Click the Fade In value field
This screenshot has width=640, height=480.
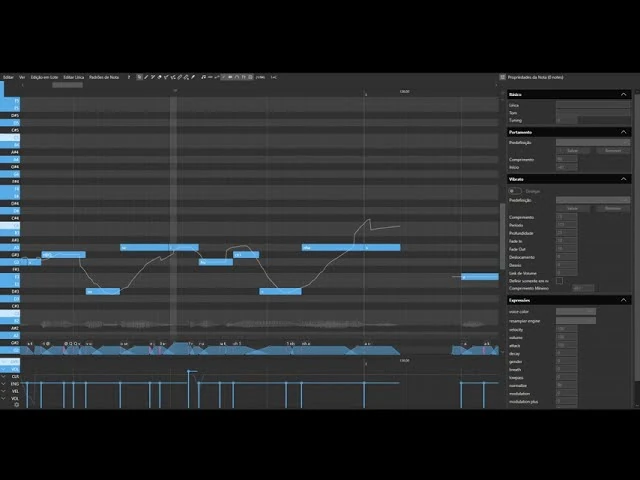[x=567, y=241]
